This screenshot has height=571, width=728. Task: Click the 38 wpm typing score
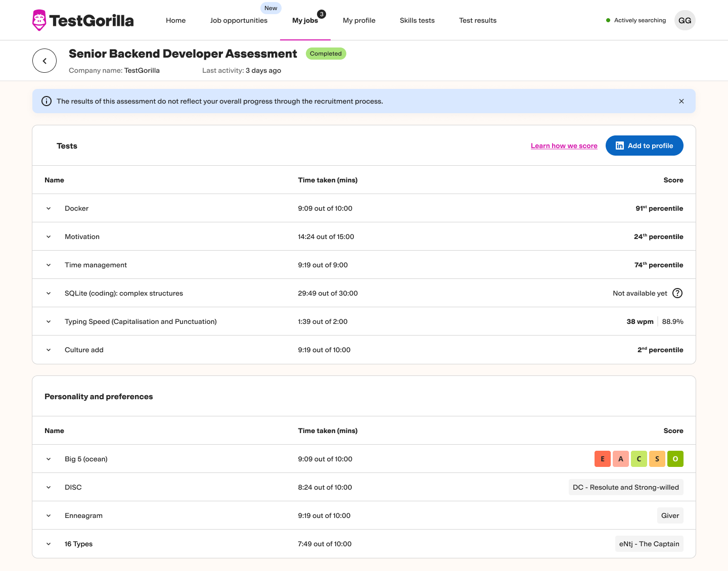tap(640, 321)
